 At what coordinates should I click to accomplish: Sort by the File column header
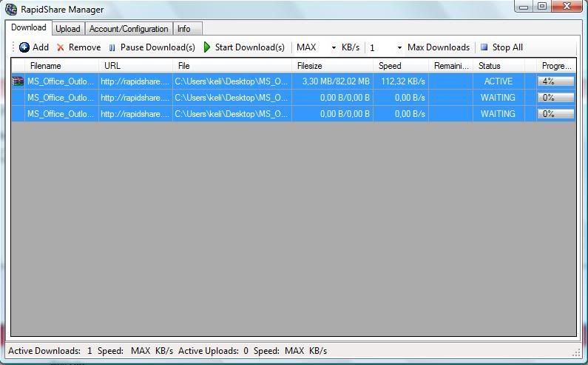coord(232,66)
